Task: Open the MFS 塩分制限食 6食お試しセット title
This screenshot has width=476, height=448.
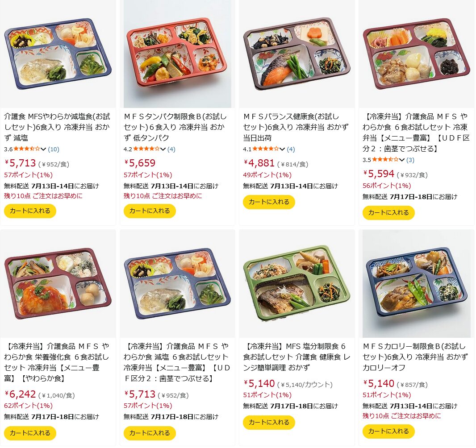Action: pos(296,357)
